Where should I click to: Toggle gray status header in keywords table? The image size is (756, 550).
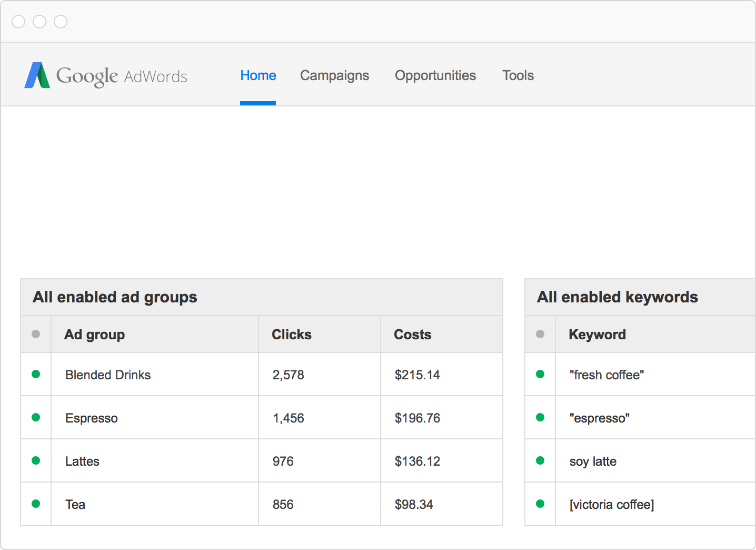pyautogui.click(x=540, y=334)
